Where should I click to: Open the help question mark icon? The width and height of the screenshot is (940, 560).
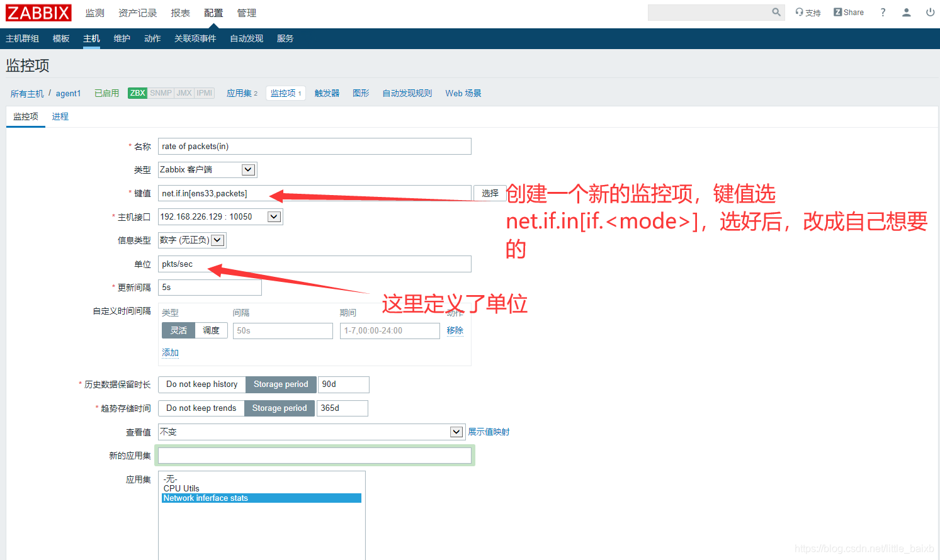coord(883,13)
